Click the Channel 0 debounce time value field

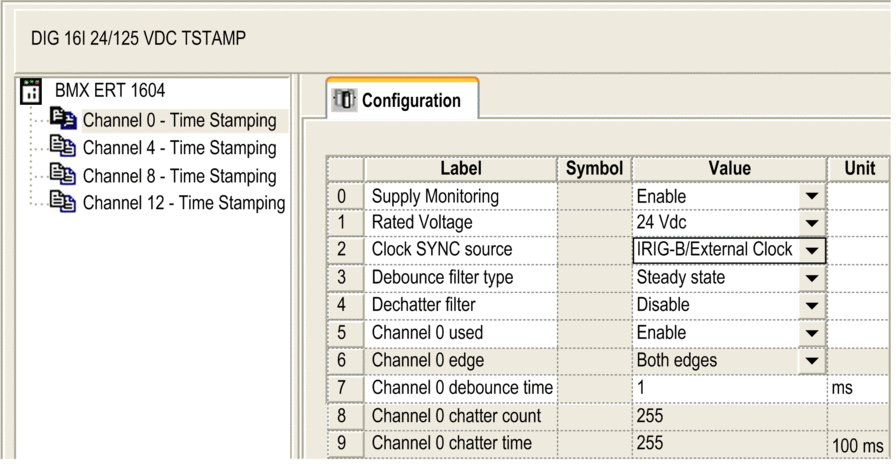729,388
